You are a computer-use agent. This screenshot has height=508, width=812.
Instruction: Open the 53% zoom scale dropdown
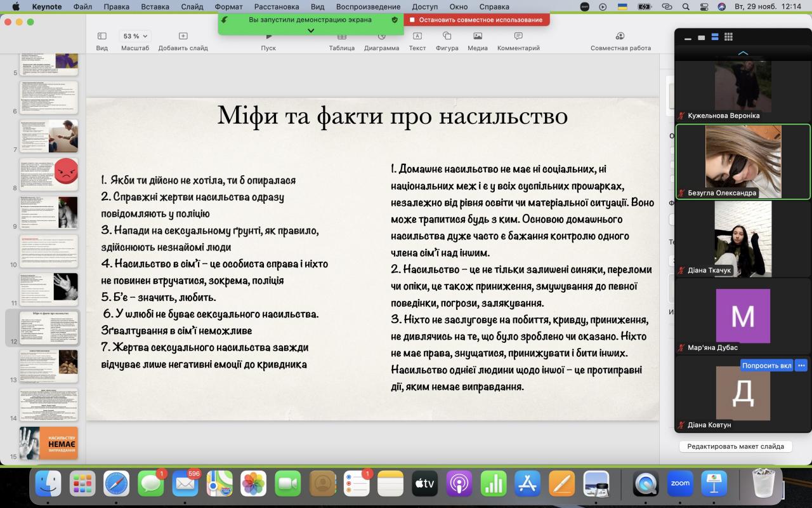pyautogui.click(x=134, y=37)
